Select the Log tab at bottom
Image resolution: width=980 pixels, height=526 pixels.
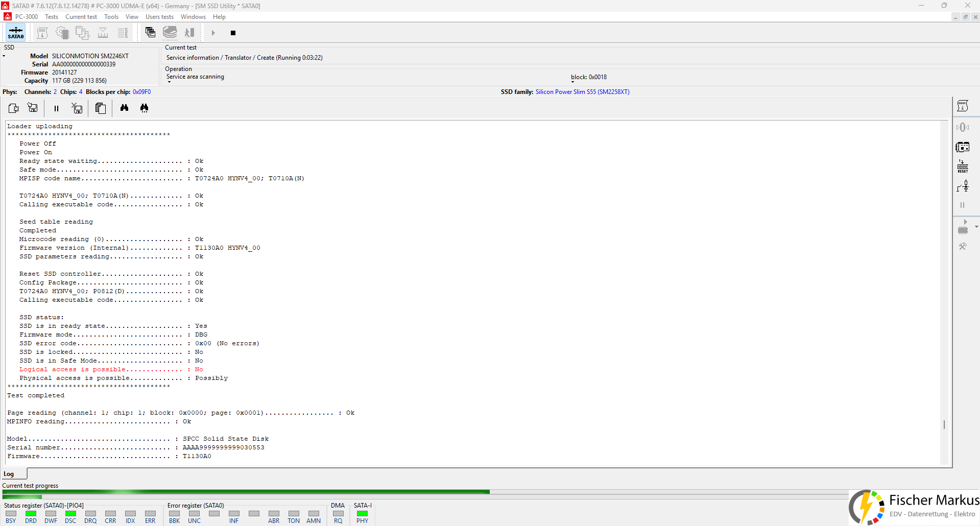point(9,474)
